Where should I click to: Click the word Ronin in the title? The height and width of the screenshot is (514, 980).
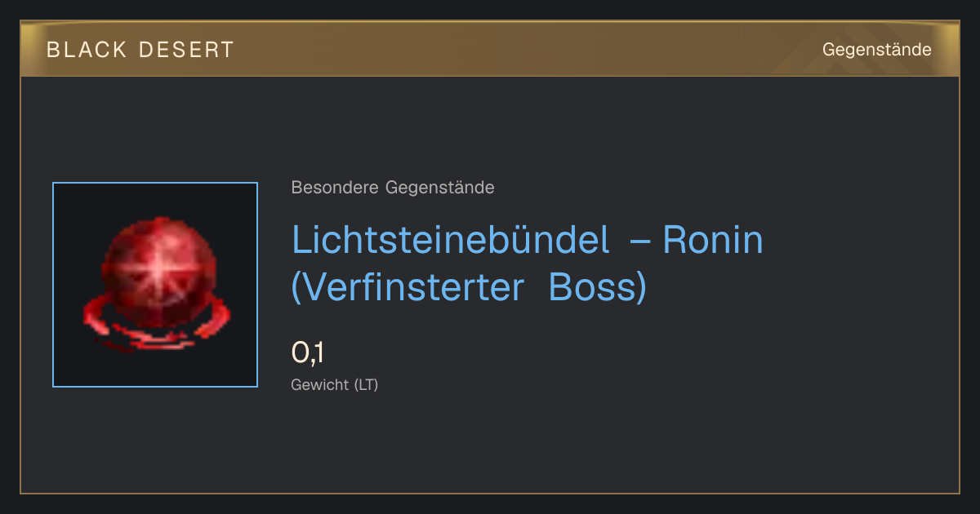coord(713,240)
